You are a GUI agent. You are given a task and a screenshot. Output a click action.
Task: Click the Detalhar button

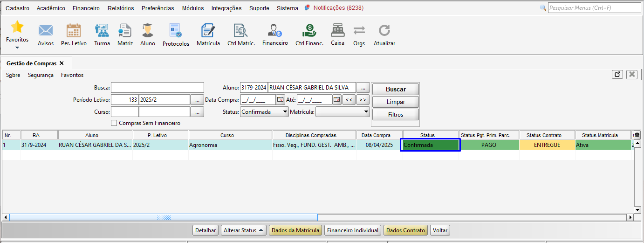(x=206, y=230)
